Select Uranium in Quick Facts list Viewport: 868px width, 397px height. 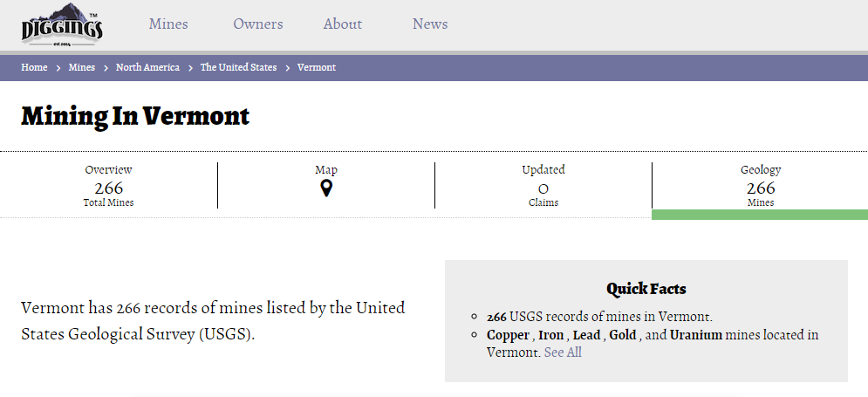coord(695,335)
